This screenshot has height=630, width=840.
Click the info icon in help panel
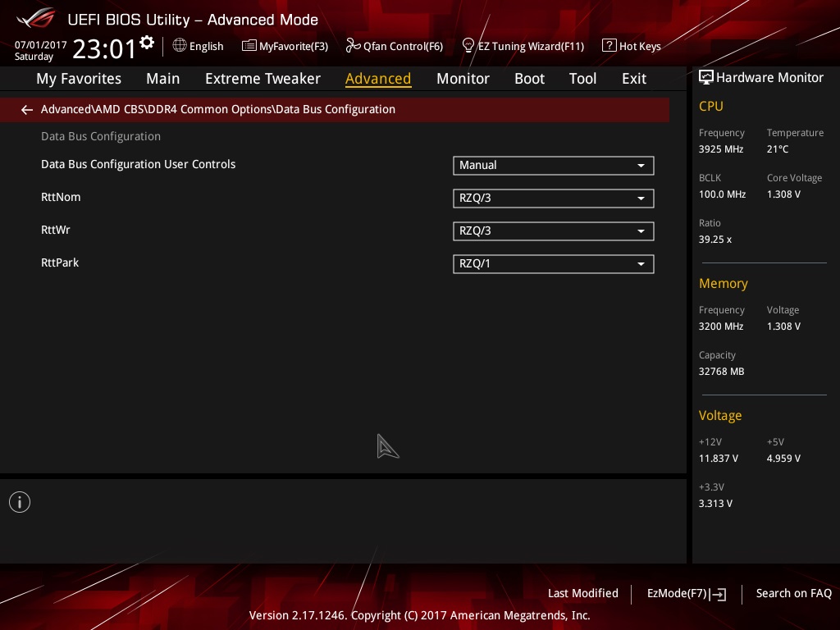click(x=20, y=502)
